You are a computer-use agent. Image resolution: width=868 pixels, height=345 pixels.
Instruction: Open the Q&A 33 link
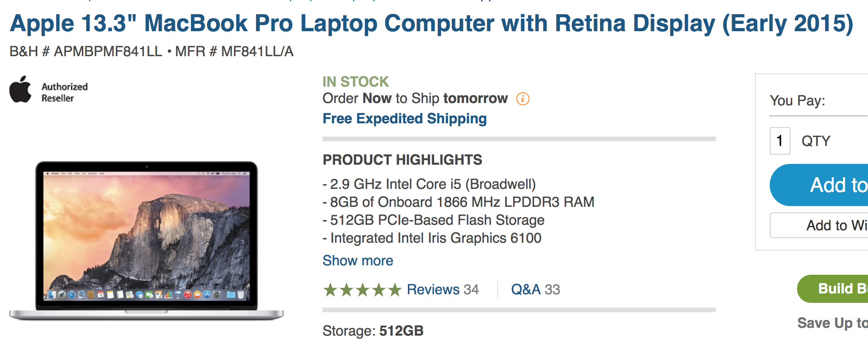tap(535, 290)
